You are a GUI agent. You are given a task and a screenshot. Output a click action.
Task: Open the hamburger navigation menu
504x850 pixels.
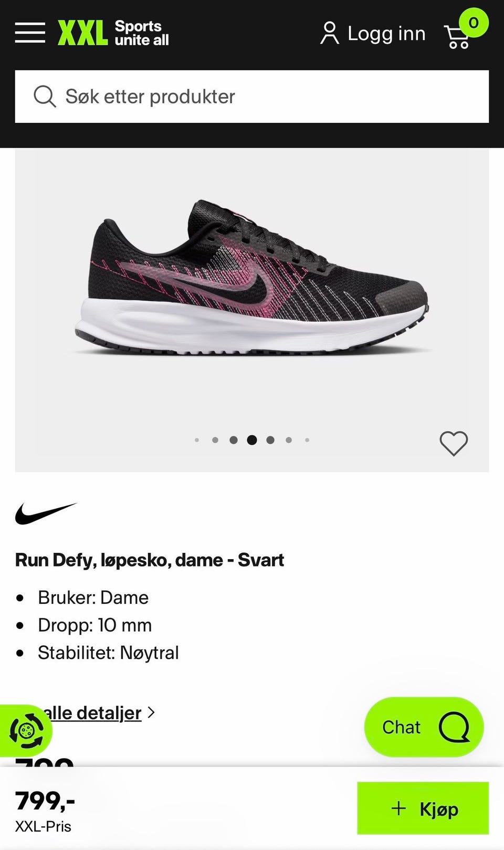[x=30, y=33]
